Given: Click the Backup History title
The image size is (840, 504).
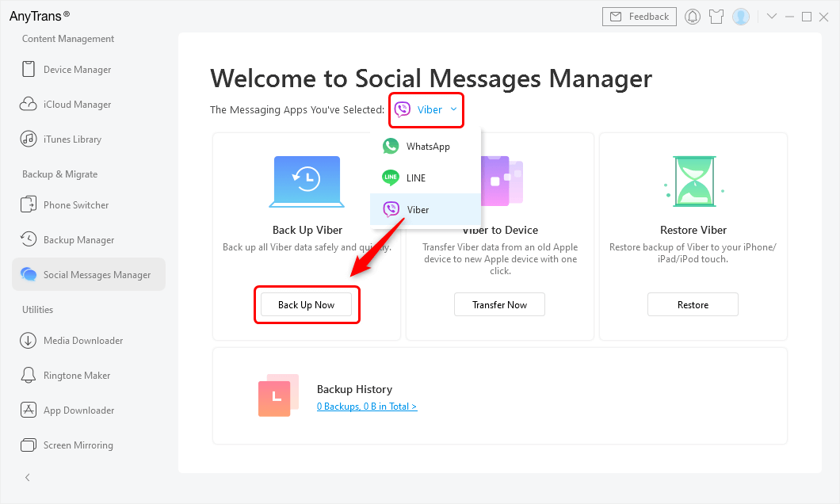Looking at the screenshot, I should tap(355, 389).
